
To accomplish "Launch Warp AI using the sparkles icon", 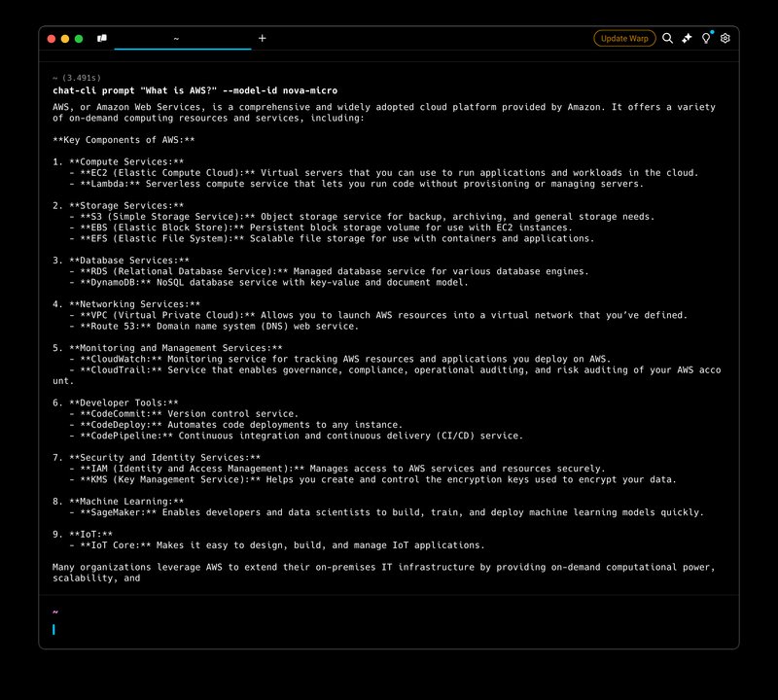I will pos(686,39).
